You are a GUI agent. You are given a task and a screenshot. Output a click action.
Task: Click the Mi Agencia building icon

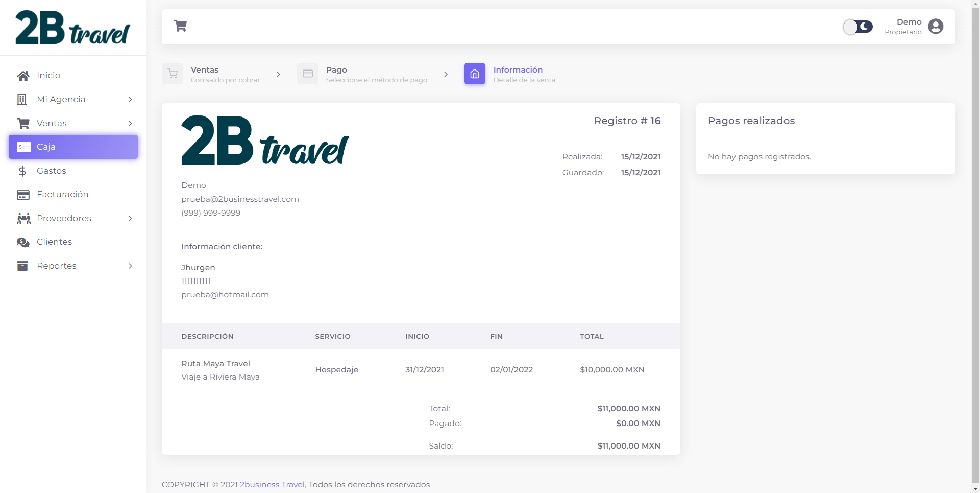(22, 100)
